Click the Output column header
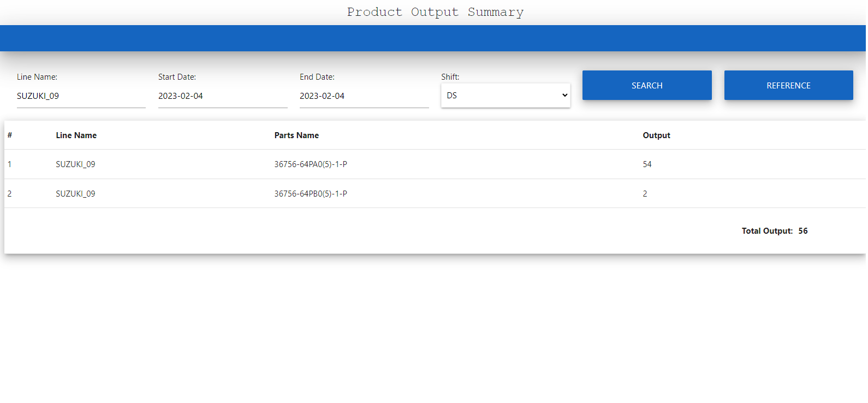This screenshot has width=868, height=403. pos(656,135)
